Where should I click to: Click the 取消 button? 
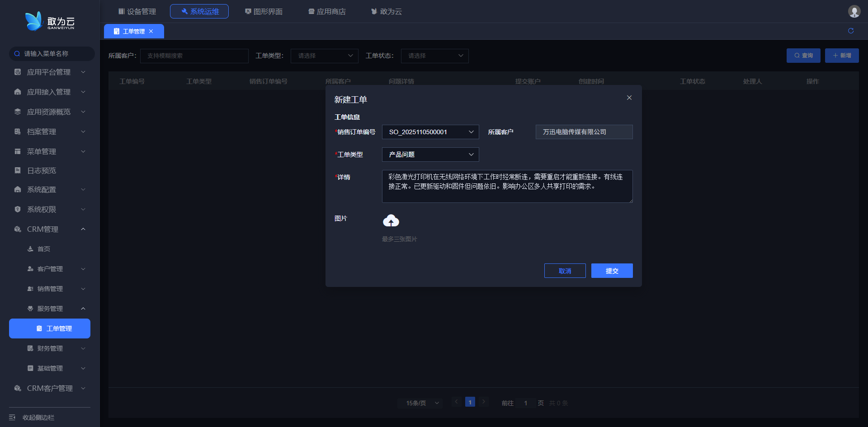pos(565,271)
